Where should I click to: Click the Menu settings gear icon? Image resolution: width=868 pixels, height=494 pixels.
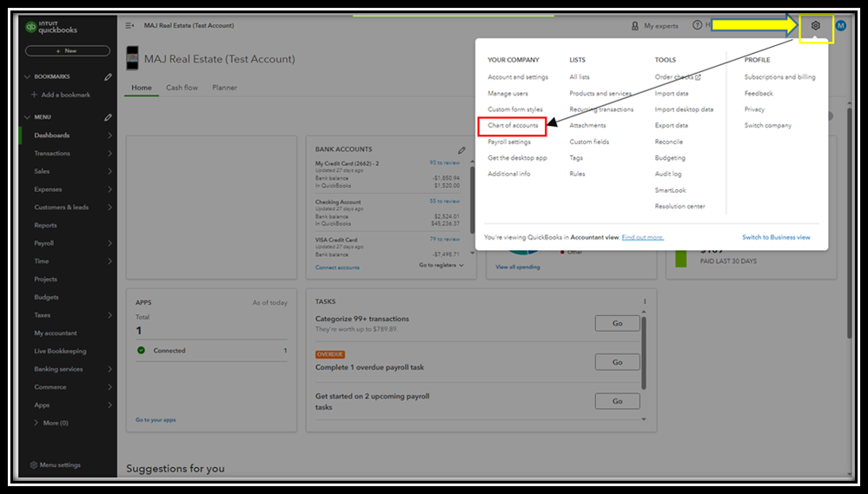point(34,465)
